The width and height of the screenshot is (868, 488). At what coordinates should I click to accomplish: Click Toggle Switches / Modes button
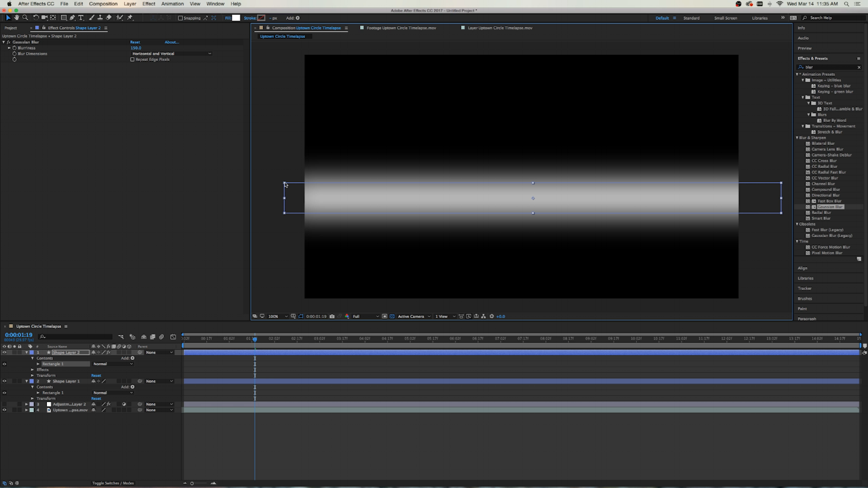point(113,483)
